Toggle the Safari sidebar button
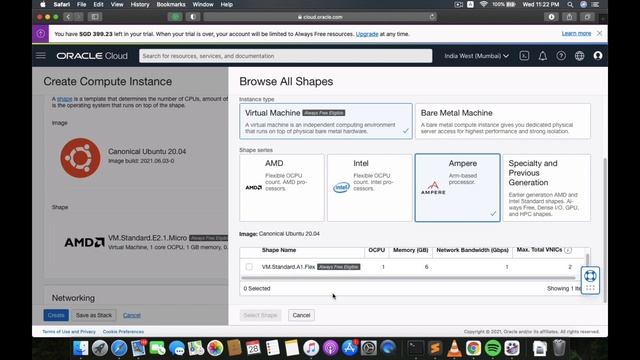The image size is (640, 360). (95, 17)
